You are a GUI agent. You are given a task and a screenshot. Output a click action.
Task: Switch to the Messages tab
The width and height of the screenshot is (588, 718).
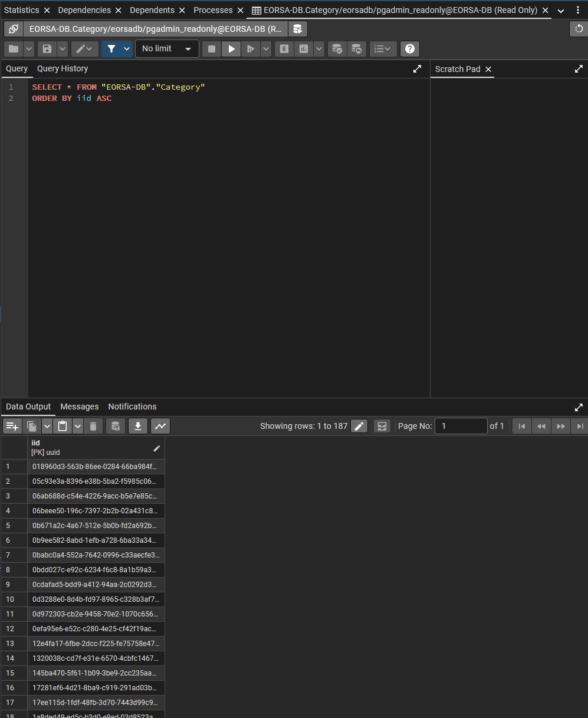click(80, 407)
